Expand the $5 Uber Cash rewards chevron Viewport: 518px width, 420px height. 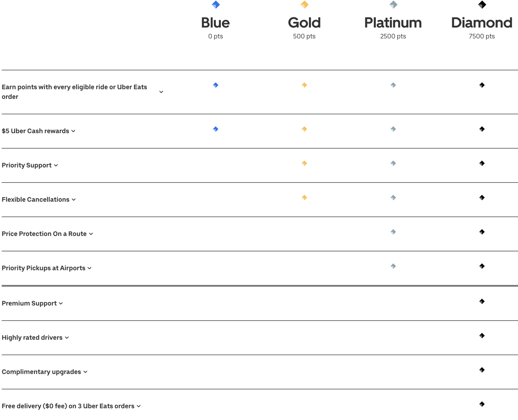pos(73,131)
